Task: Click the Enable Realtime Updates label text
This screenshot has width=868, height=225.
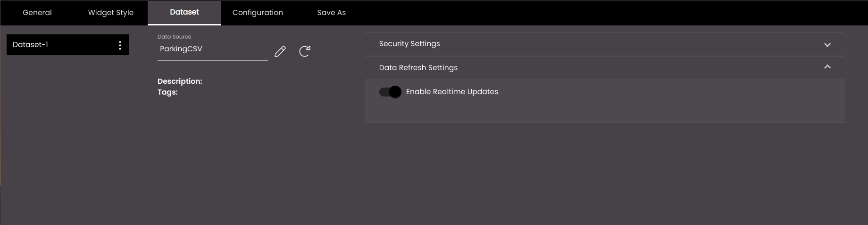Action: click(452, 92)
